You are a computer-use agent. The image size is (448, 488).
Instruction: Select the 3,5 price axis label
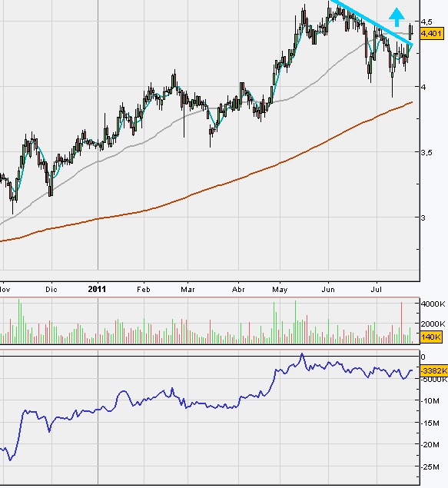[x=426, y=152]
